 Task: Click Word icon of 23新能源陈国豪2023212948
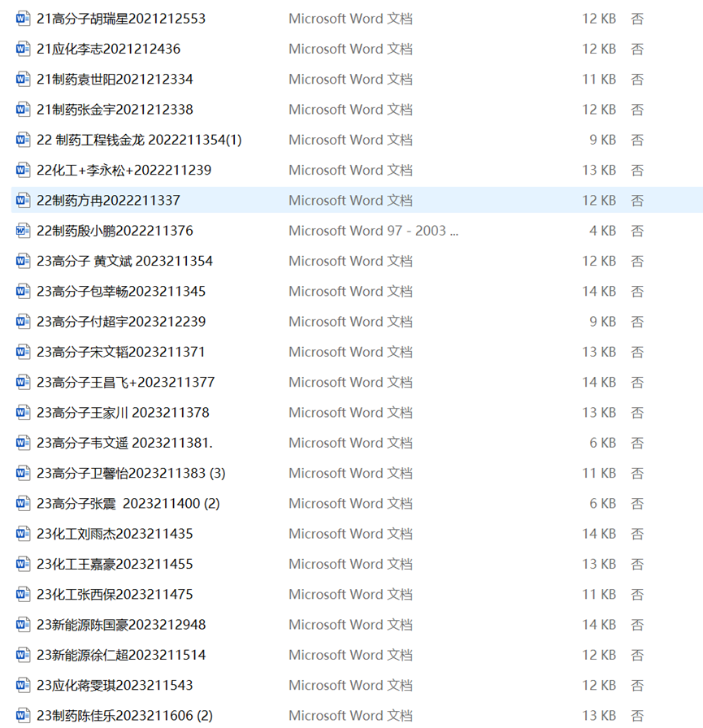tap(24, 625)
